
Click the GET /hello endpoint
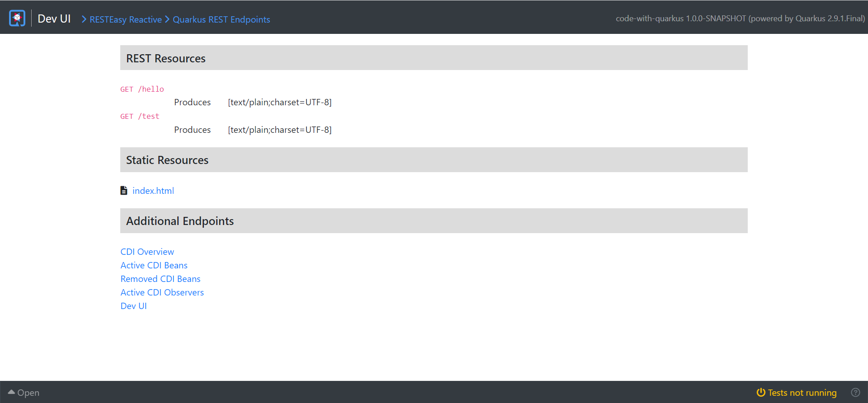[142, 89]
